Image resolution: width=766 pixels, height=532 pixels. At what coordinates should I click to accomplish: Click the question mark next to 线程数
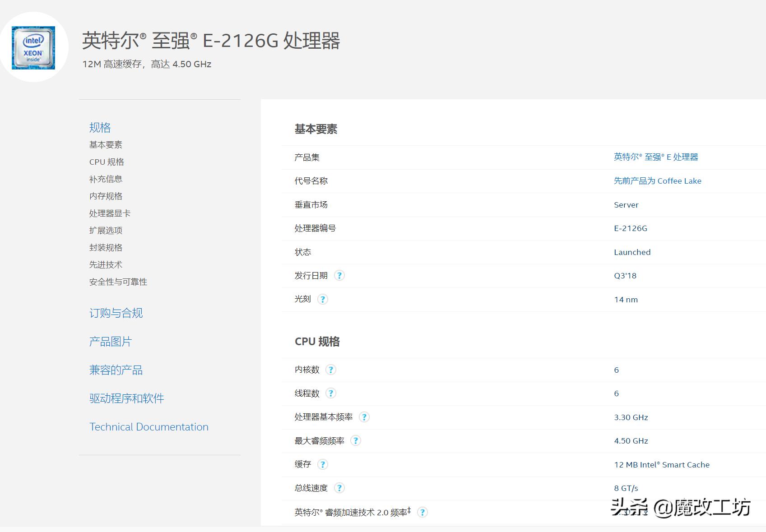tap(331, 393)
